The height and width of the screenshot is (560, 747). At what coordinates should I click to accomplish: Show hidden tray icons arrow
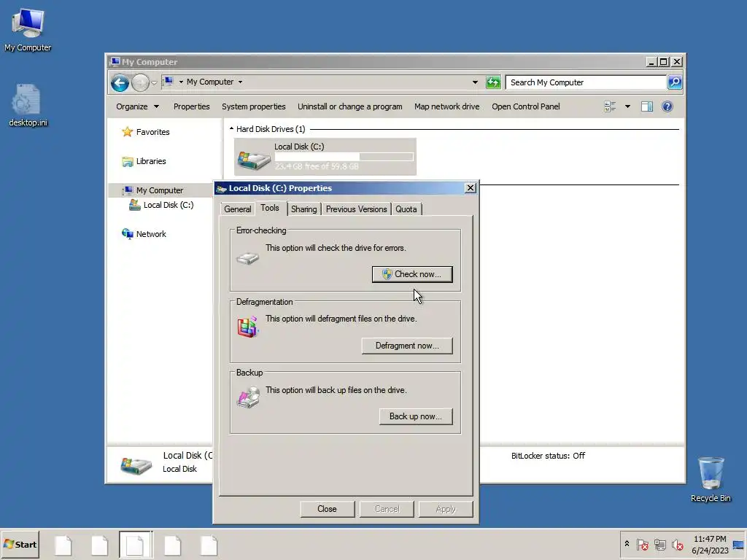(x=627, y=544)
